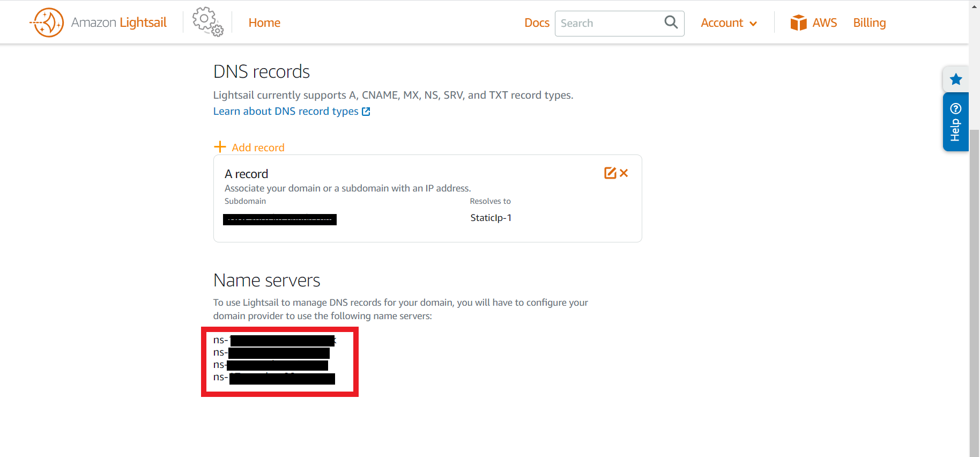
Task: Open the Help side panel
Action: [x=955, y=122]
